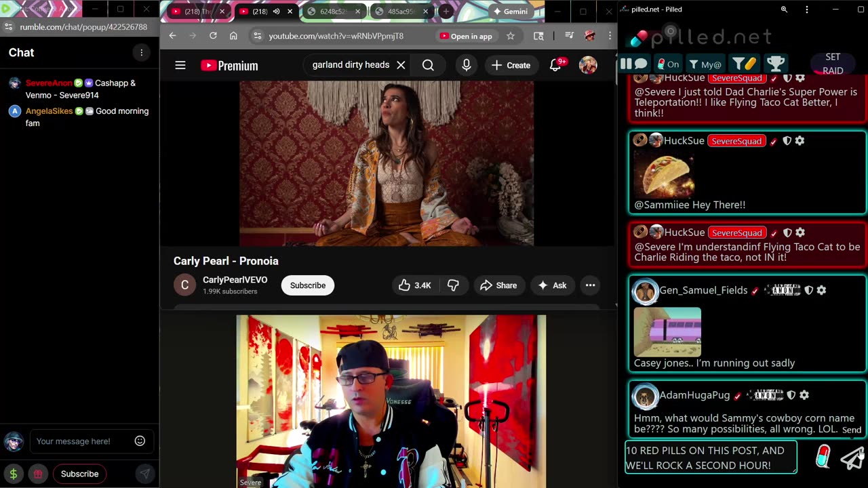Open the browser media controls icon
This screenshot has height=488, width=868.
pos(569,36)
